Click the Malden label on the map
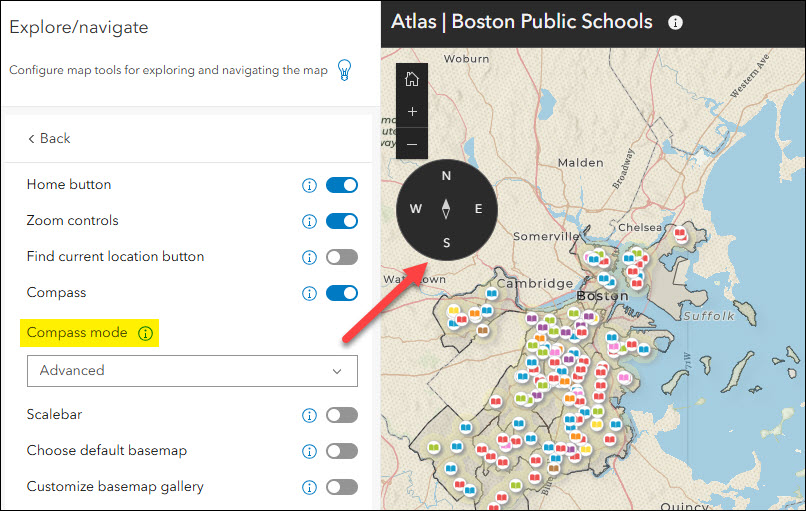Screen dimensions: 806x511 pyautogui.click(x=580, y=162)
